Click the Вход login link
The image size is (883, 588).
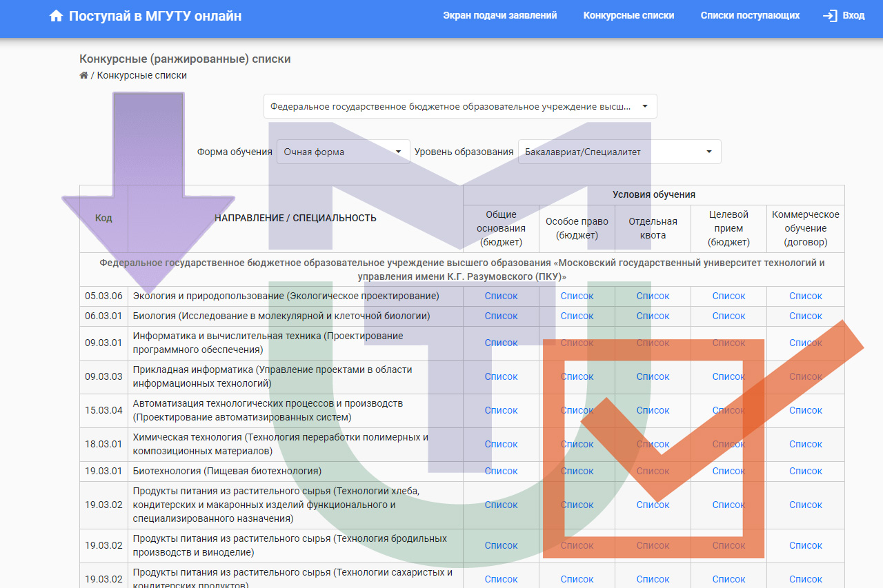(853, 15)
